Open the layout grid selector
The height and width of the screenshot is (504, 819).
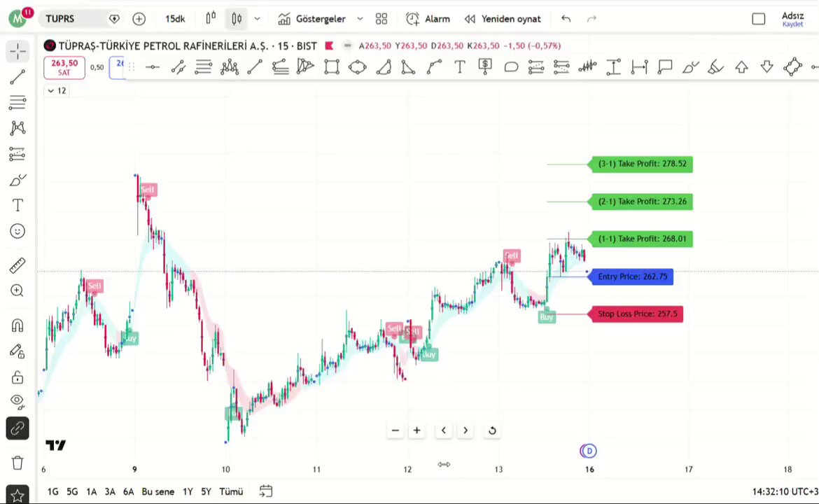(x=381, y=19)
